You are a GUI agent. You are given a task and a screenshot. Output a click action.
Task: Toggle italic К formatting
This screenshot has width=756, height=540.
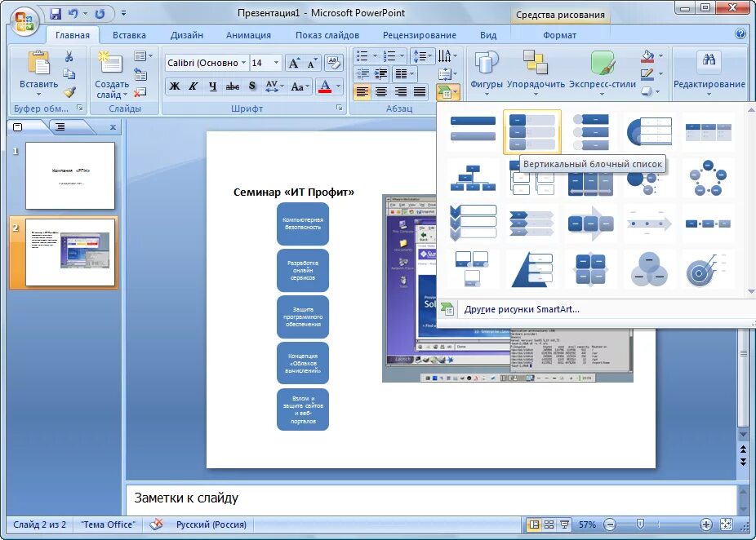coord(193,86)
